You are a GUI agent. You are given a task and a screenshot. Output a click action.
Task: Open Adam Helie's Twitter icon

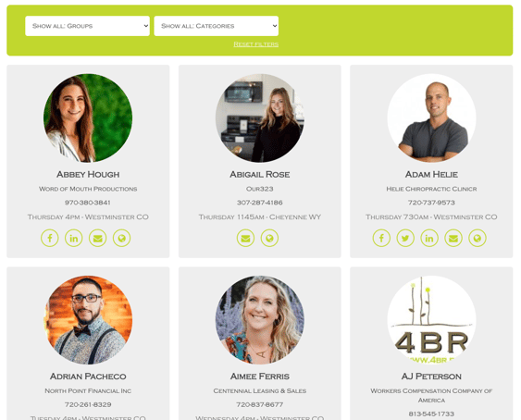[405, 238]
